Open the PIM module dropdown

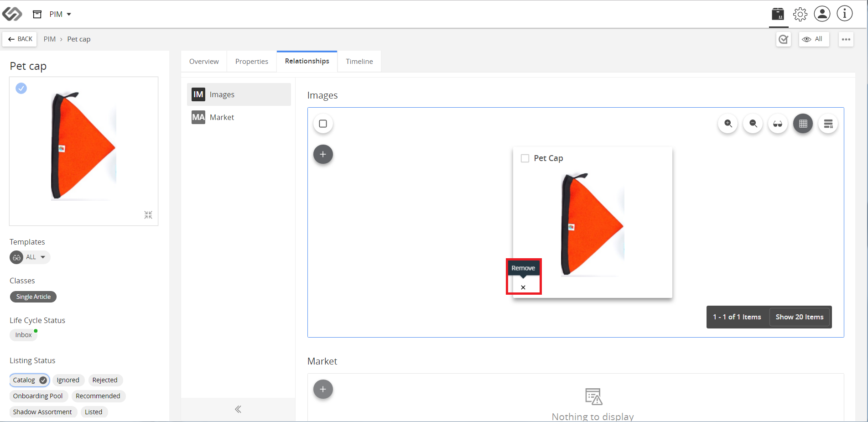coord(60,14)
